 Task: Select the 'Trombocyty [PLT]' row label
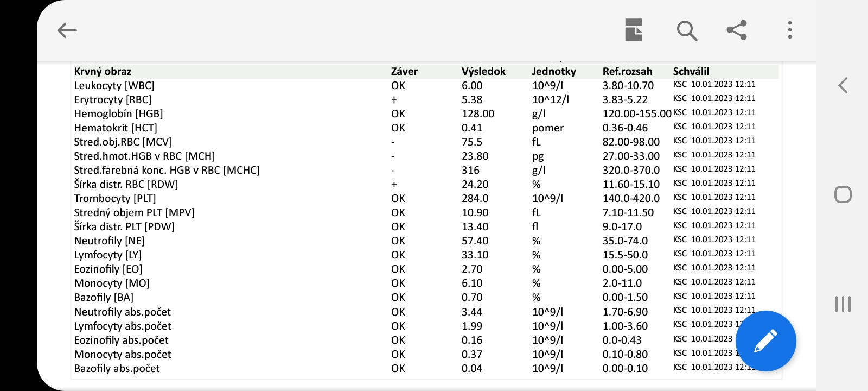pyautogui.click(x=115, y=198)
